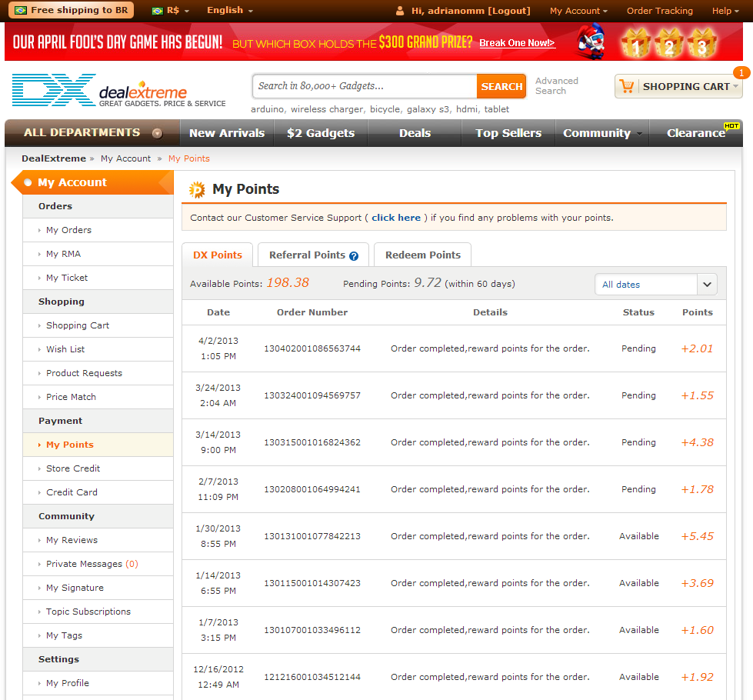Image resolution: width=753 pixels, height=700 pixels.
Task: Open My Reviews in sidebar
Action: (98, 540)
